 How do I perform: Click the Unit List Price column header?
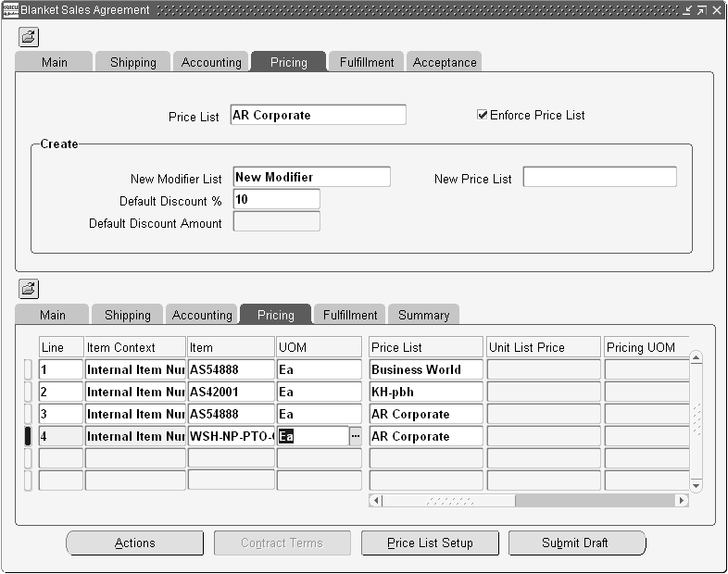click(x=543, y=347)
